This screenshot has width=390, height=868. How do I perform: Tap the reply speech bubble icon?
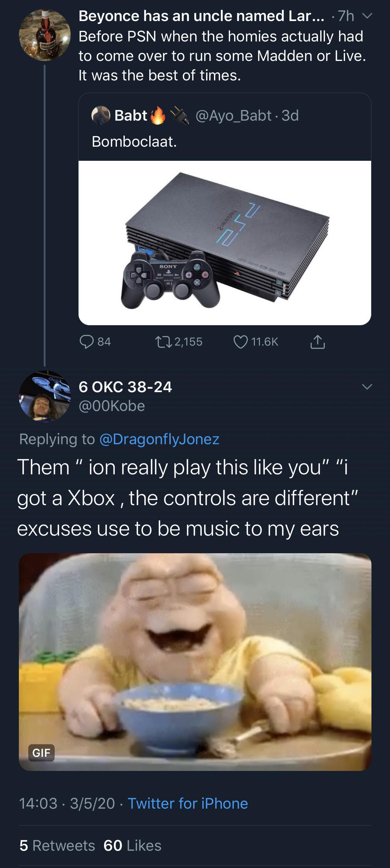click(x=86, y=342)
